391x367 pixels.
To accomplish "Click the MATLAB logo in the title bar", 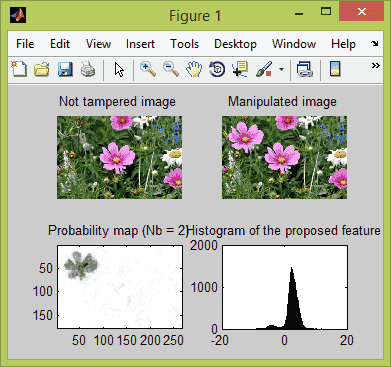I will (18, 15).
